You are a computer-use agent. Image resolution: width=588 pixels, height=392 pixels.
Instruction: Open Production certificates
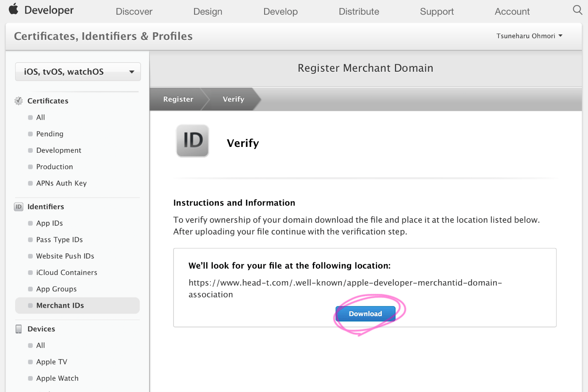pyautogui.click(x=55, y=167)
